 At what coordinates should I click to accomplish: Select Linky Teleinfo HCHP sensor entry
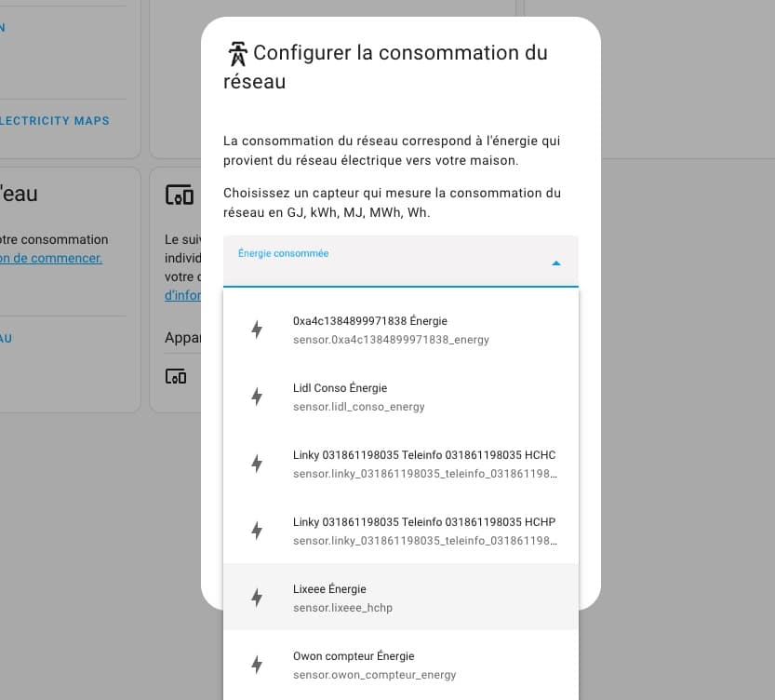point(401,531)
